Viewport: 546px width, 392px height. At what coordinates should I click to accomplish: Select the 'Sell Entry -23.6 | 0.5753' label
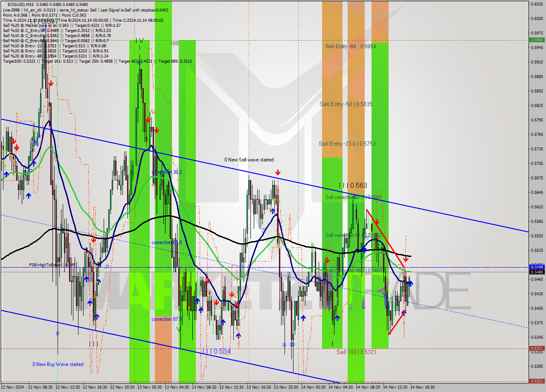[x=347, y=144]
